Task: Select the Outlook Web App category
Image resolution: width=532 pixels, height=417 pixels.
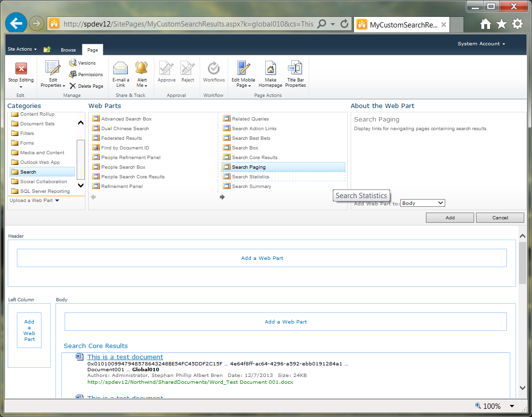Action: point(42,162)
